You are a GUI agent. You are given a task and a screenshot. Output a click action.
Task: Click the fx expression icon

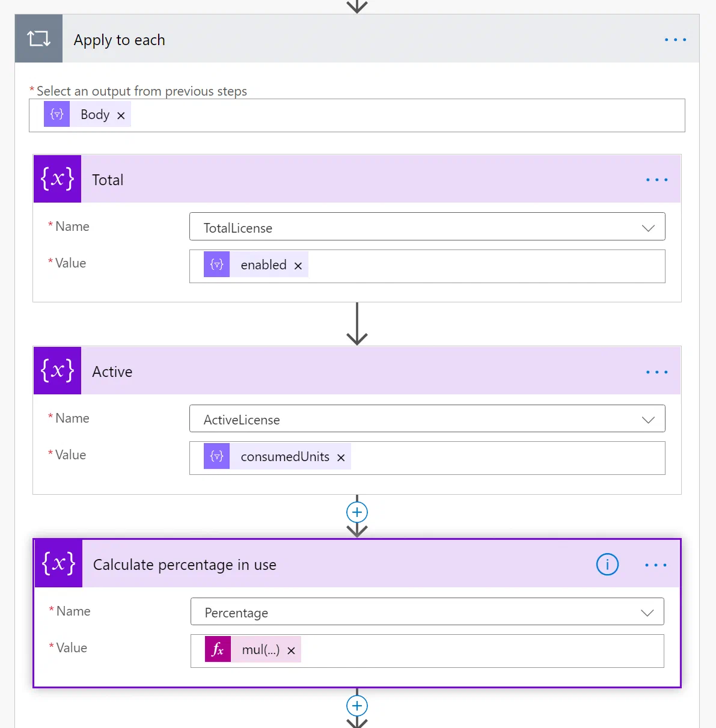[x=218, y=649]
